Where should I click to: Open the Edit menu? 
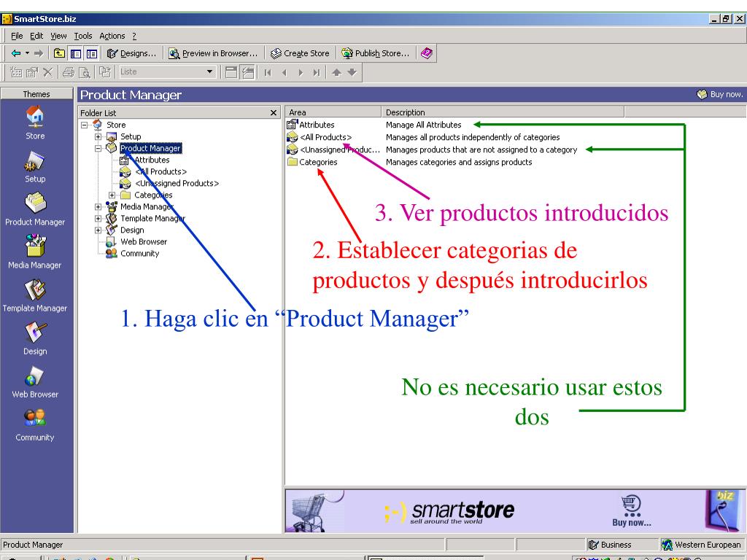click(36, 36)
